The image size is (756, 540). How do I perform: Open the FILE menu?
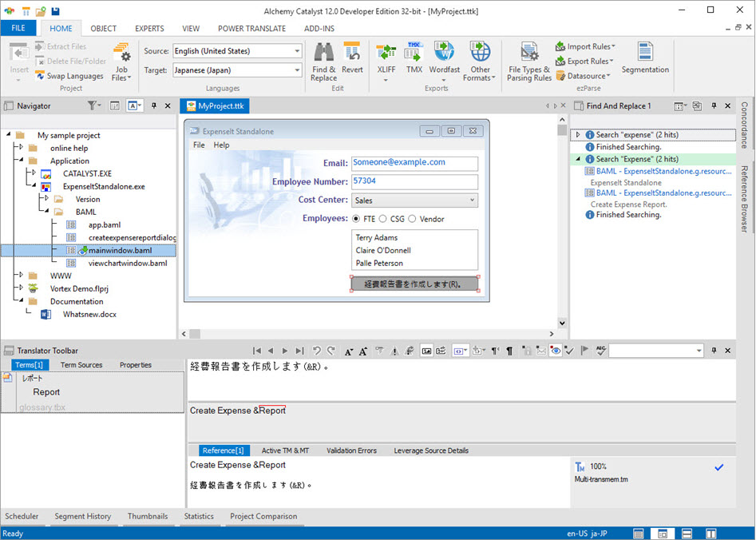18,28
